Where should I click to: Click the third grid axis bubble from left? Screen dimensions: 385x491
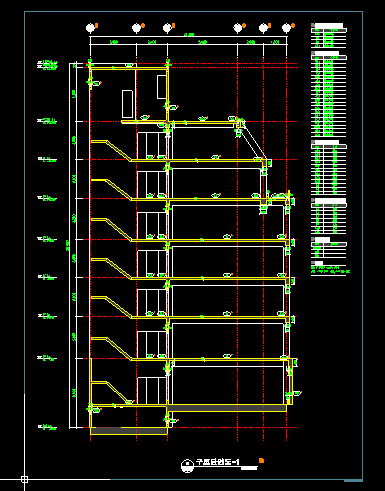click(x=167, y=28)
